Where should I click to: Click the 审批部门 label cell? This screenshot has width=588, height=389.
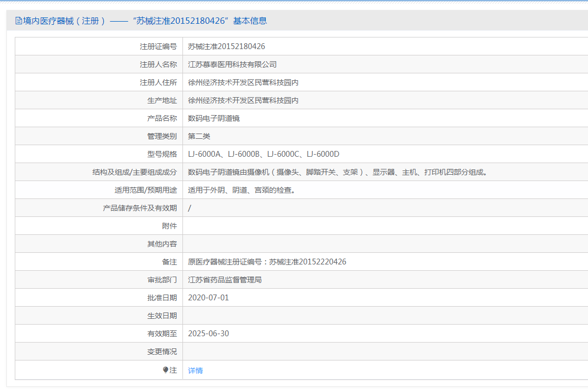(99, 280)
